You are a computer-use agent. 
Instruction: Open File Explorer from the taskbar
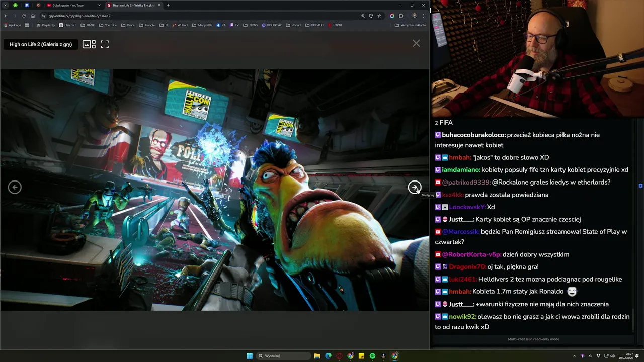click(x=317, y=356)
